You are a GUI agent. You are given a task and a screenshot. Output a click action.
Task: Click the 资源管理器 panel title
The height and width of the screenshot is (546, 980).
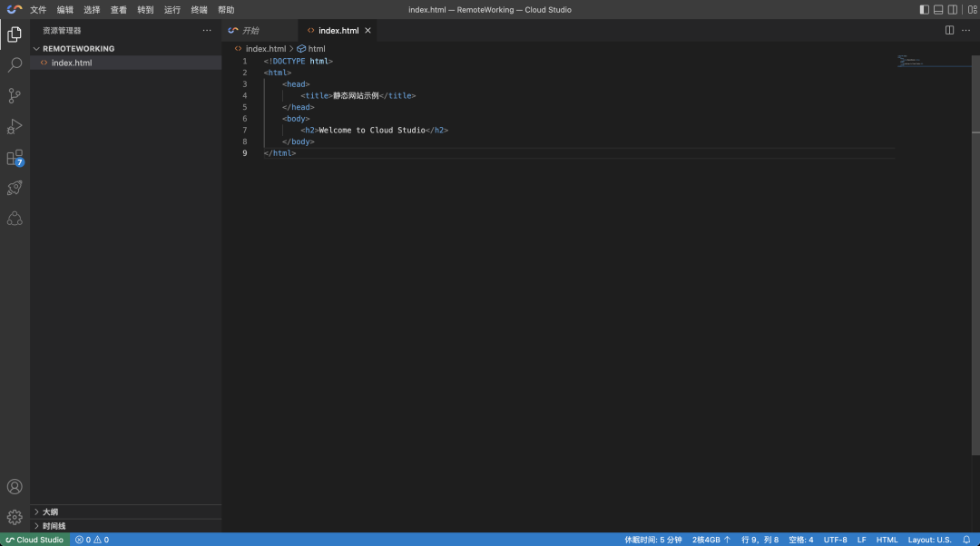[62, 31]
